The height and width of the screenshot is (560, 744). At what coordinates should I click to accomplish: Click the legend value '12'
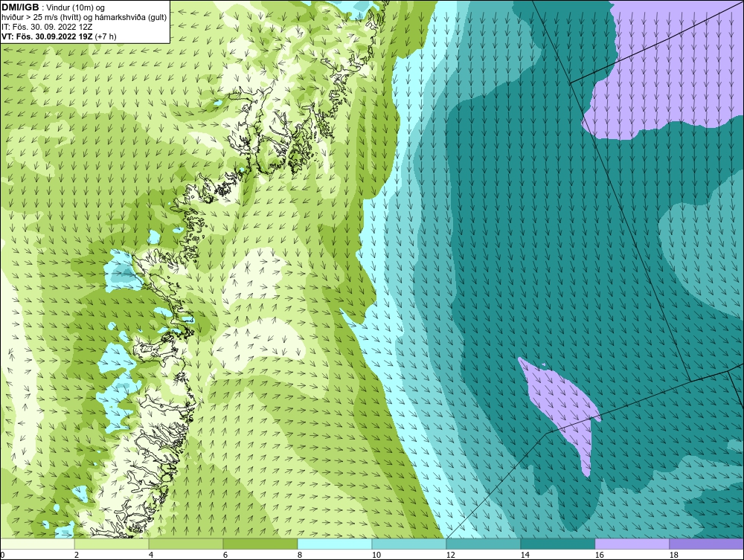point(450,555)
